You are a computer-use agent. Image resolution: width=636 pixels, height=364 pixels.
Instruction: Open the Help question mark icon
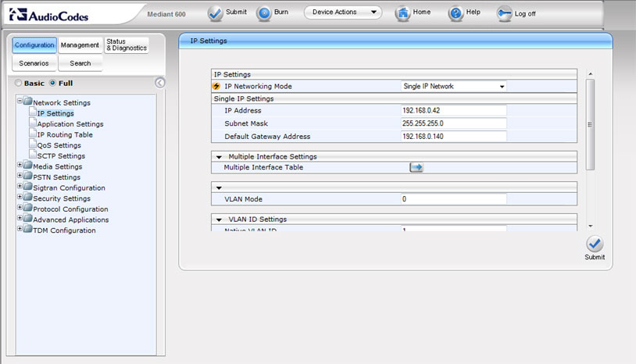456,13
